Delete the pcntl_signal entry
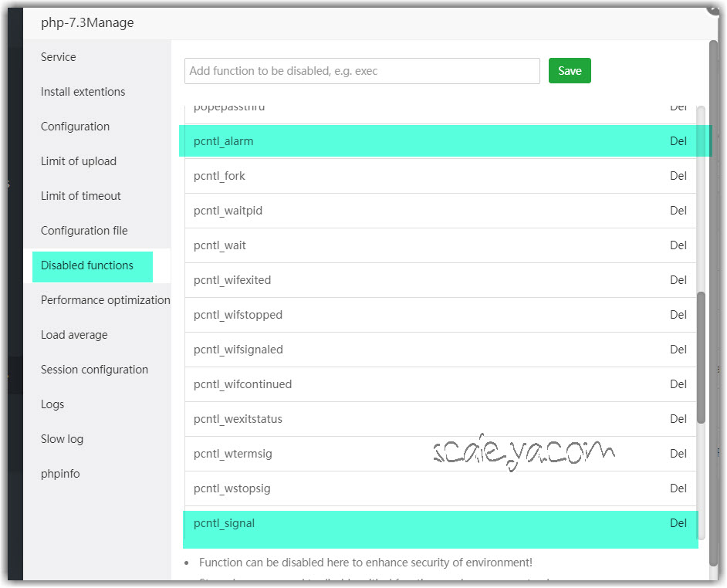The image size is (727, 588). pos(678,523)
